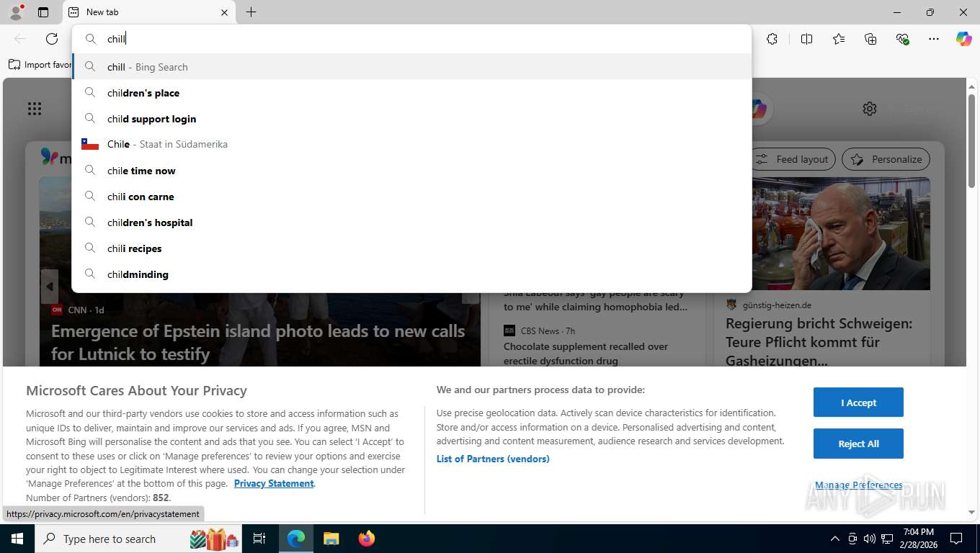Open the man wiping face thumbnail
The height and width of the screenshot is (553, 980).
click(841, 234)
